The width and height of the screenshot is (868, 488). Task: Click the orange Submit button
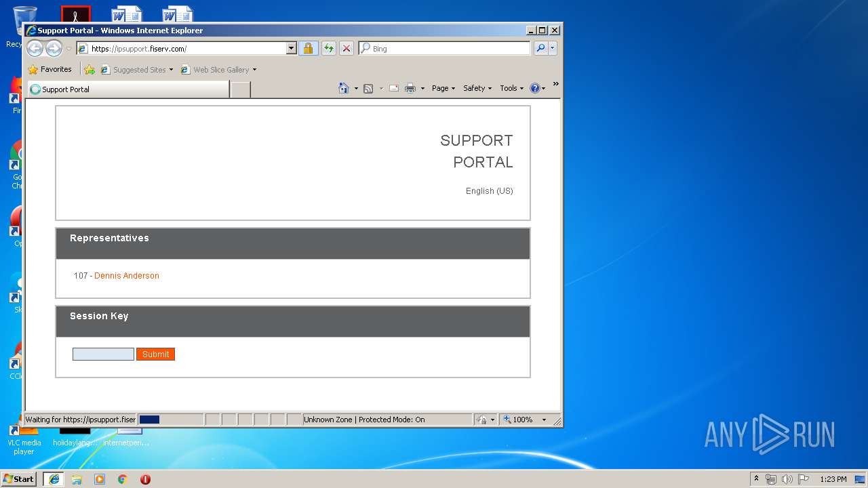pos(155,354)
